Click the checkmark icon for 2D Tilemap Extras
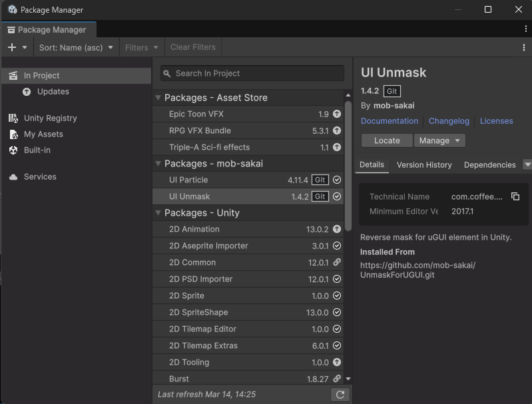Viewport: 532px width, 404px height. click(336, 345)
